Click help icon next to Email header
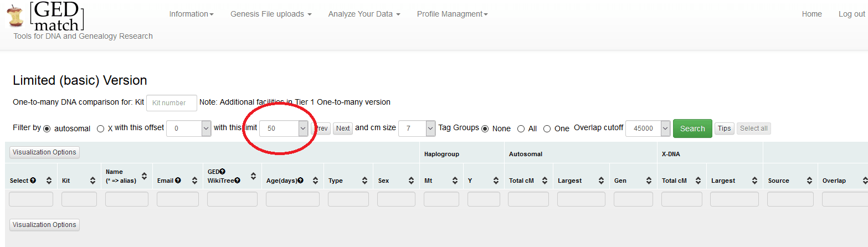 pyautogui.click(x=178, y=181)
